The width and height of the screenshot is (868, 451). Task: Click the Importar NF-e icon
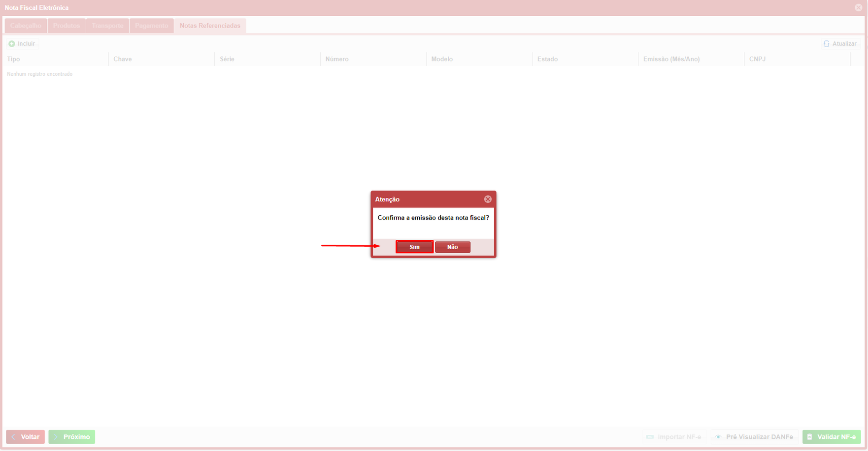click(650, 437)
